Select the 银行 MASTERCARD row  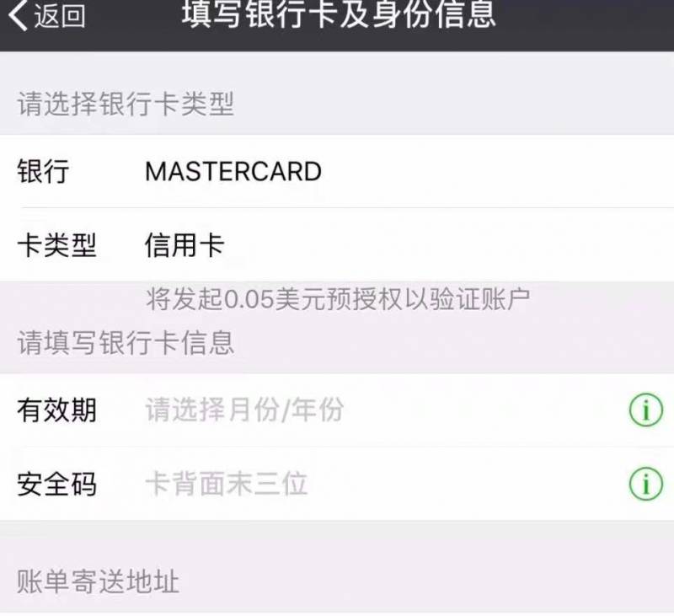(x=337, y=171)
